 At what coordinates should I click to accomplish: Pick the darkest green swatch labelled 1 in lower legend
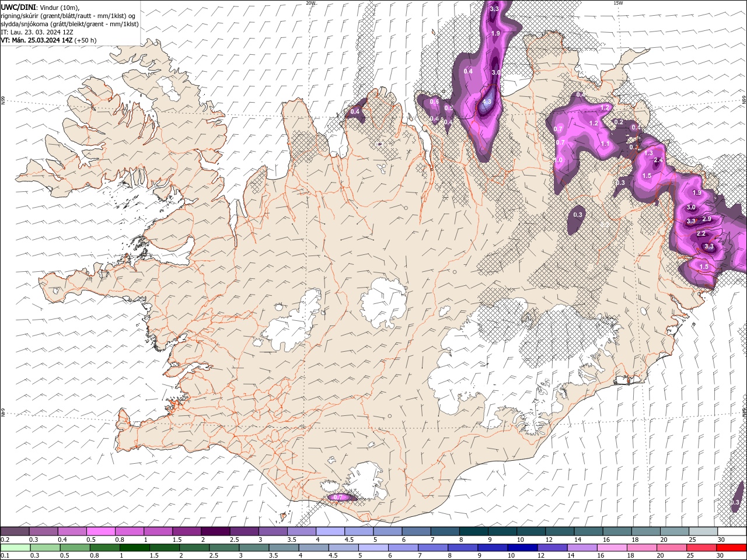(135, 547)
